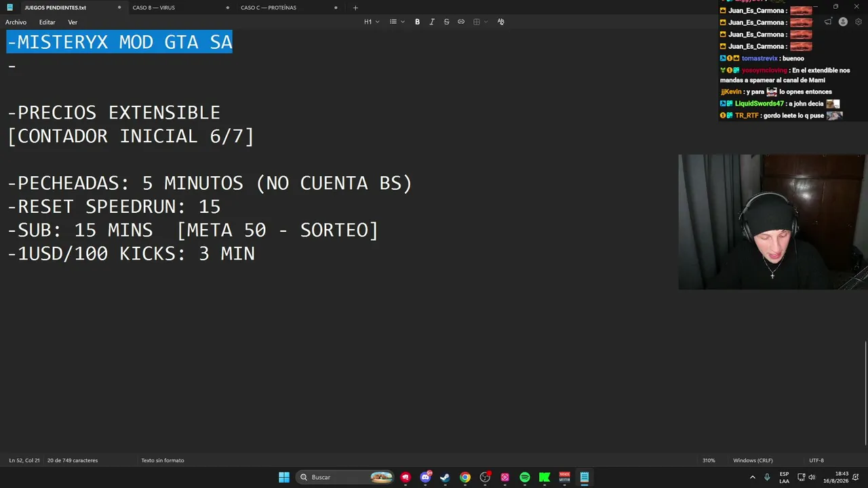
Task: Click the emote in TR_RTF's chat message
Action: point(835,116)
